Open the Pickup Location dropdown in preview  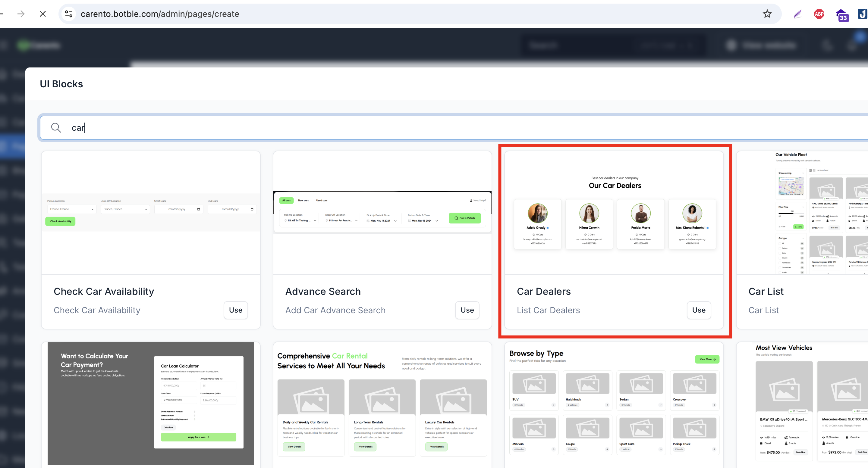(x=72, y=209)
